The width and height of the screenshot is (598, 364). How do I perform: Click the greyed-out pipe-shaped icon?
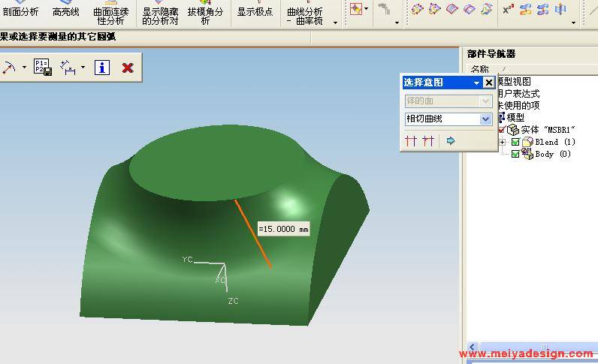(x=385, y=9)
